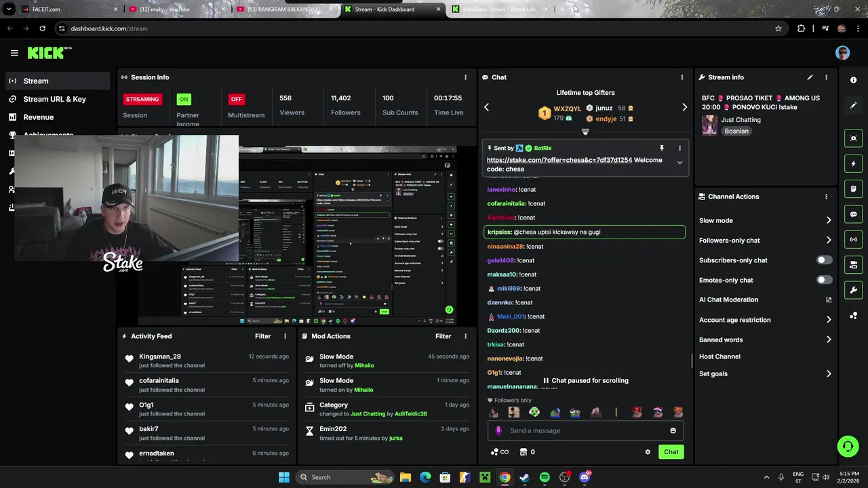Screen dimensions: 868x488
Task: Toggle Subscribers-only chat switch
Action: coord(824,260)
